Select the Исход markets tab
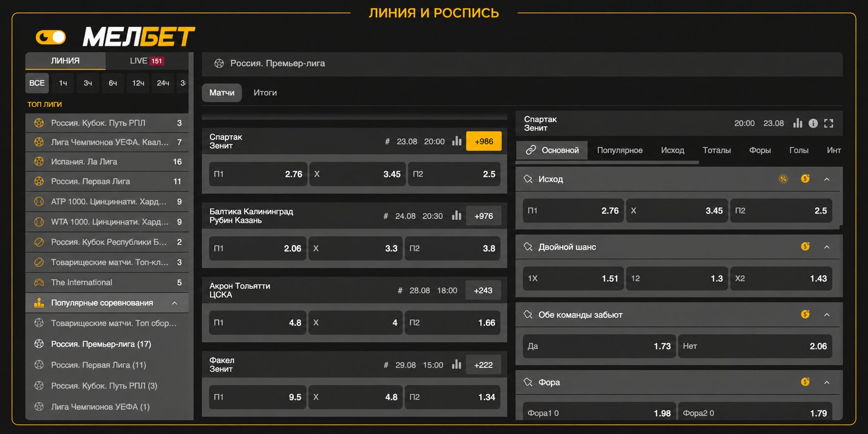Viewport: 868px width, 434px height. pyautogui.click(x=672, y=150)
